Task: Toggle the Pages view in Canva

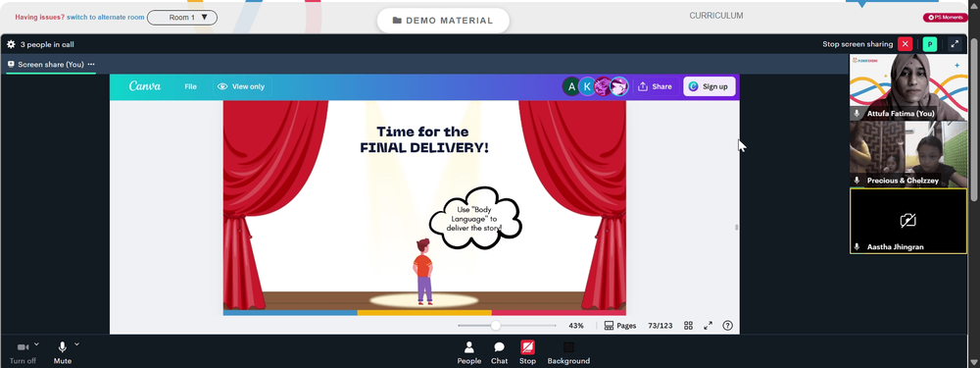Action: pyautogui.click(x=620, y=326)
